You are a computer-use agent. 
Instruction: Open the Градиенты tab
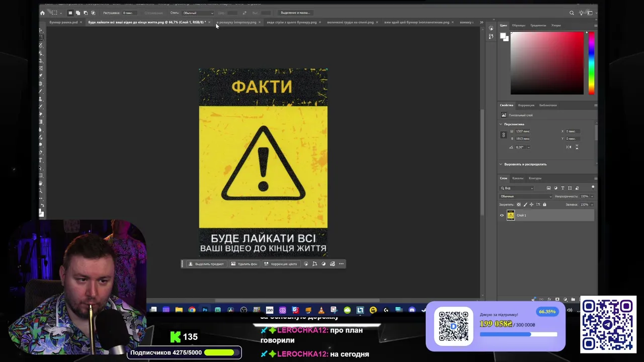pyautogui.click(x=538, y=25)
